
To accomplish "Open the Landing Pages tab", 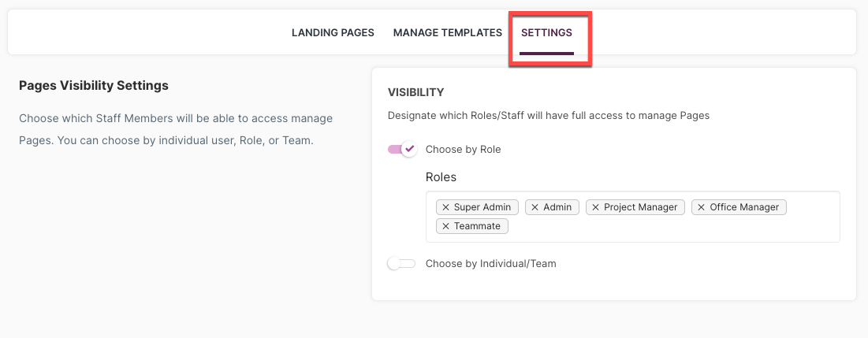I will tap(333, 32).
